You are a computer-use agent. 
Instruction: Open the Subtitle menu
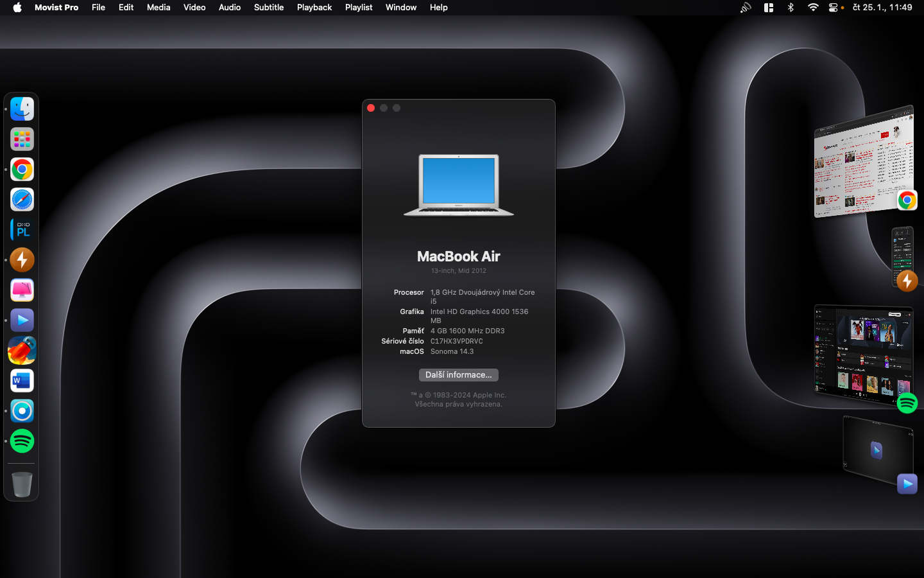click(x=269, y=8)
